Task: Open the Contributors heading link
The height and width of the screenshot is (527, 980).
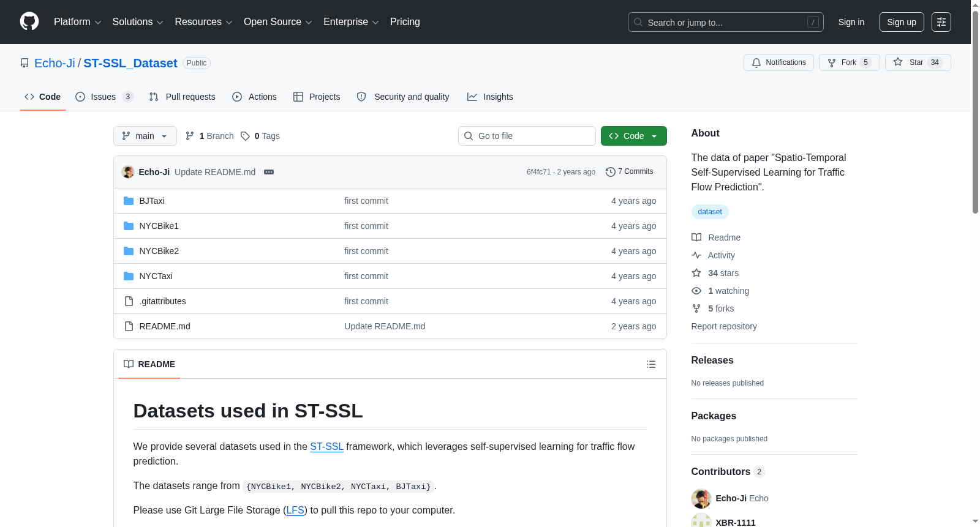Action: 728,472
